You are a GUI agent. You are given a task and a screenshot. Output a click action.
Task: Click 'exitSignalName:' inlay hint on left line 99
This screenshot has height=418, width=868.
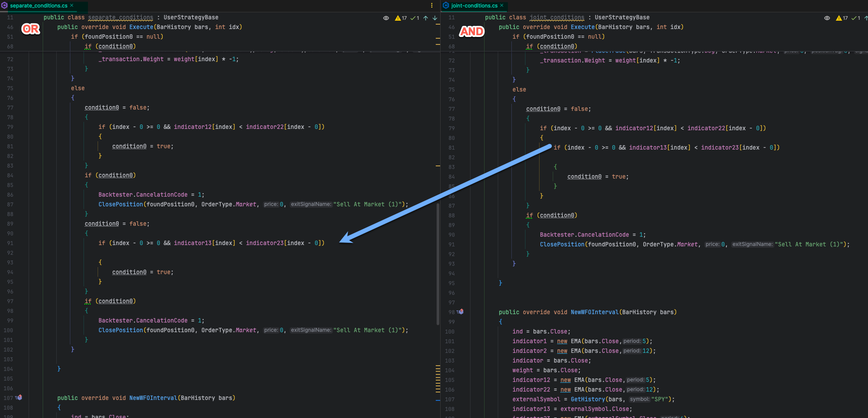click(x=311, y=330)
